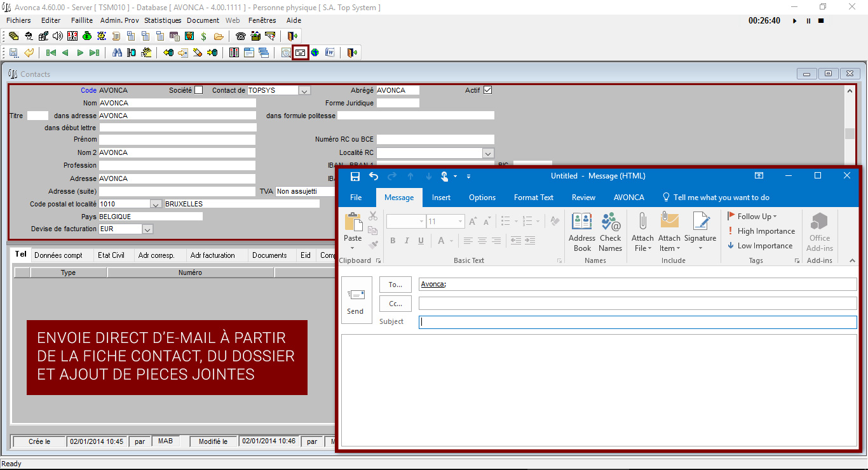This screenshot has height=470, width=868.
Task: Click Grow Font icon in Basic Text
Action: [473, 221]
